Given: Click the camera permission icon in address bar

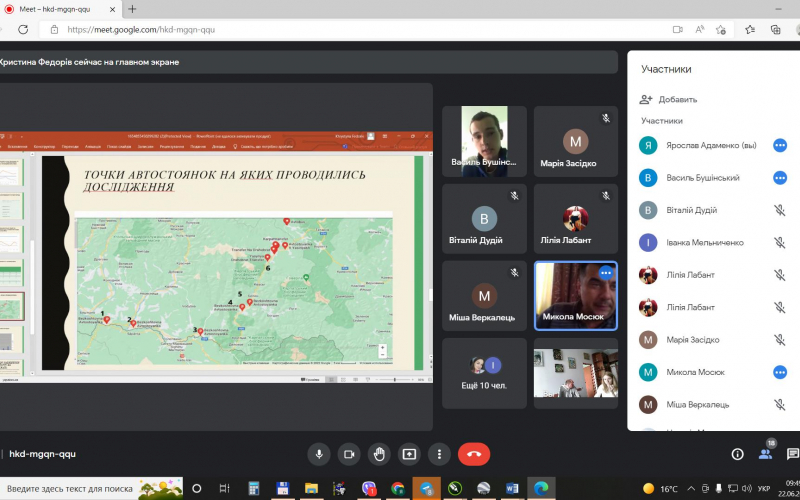Looking at the screenshot, I should point(678,30).
